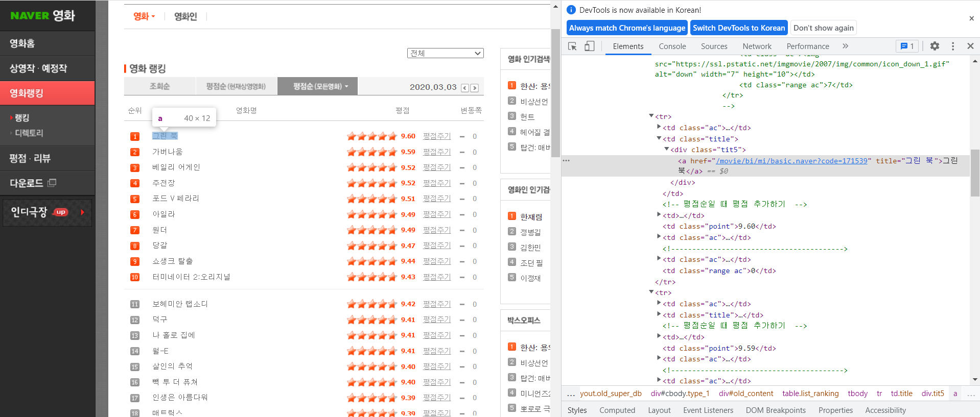Open 상영작 · 예정작 sidebar menu
The width and height of the screenshot is (980, 417).
[x=48, y=68]
